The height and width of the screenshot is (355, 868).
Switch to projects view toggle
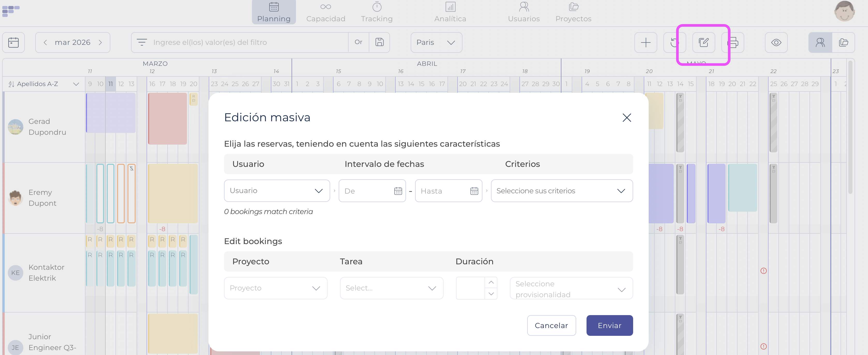point(843,42)
